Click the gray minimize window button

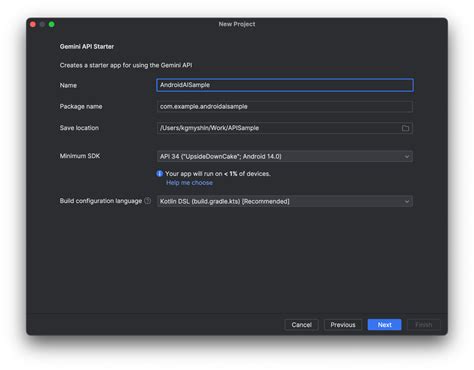[42, 24]
